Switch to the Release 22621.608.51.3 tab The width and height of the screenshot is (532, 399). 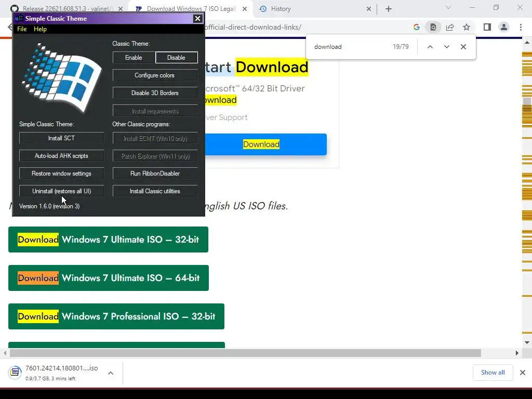click(66, 9)
